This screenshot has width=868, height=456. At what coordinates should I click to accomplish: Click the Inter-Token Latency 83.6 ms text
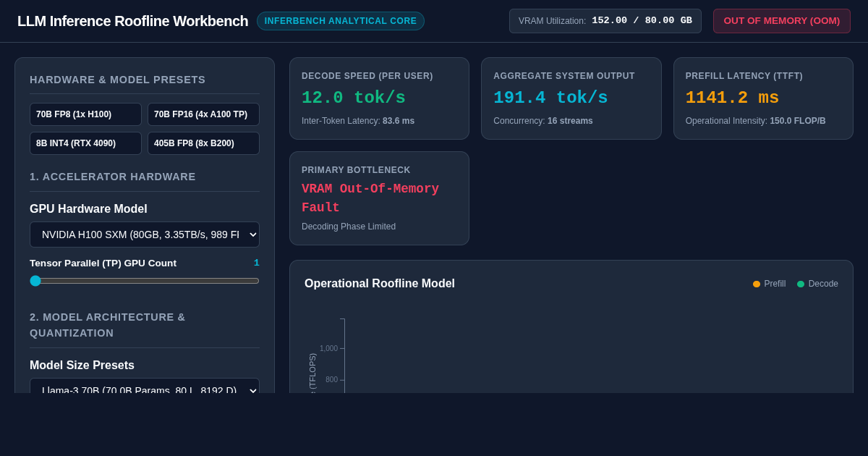tap(358, 121)
